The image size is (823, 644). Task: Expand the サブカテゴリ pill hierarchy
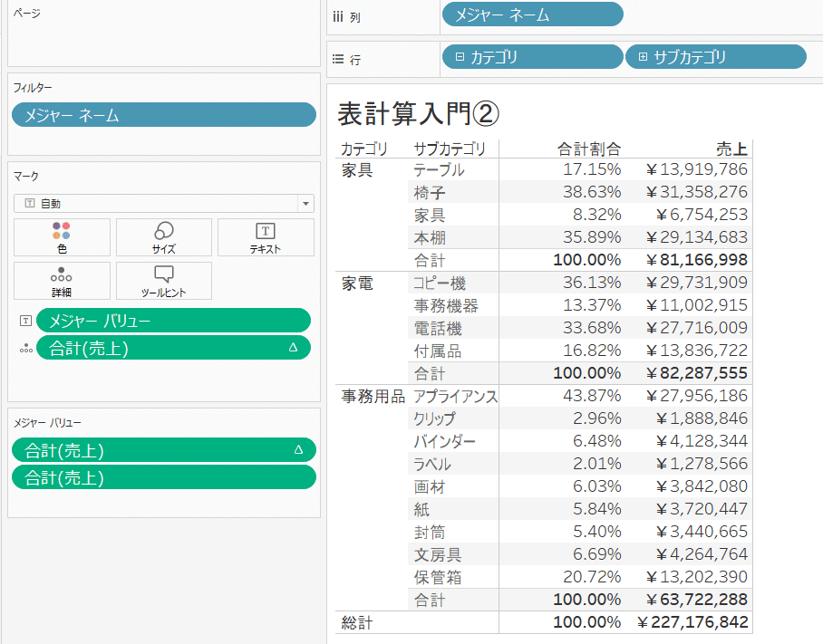[643, 57]
